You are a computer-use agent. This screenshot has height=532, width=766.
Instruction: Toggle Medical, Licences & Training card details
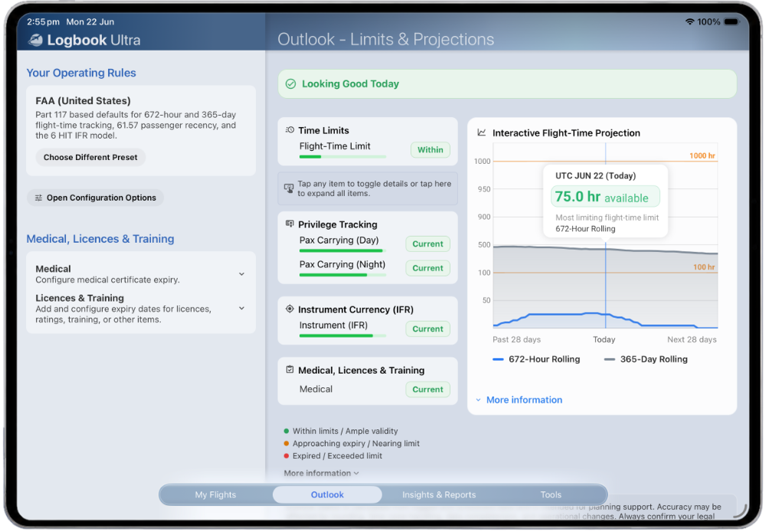pyautogui.click(x=368, y=381)
